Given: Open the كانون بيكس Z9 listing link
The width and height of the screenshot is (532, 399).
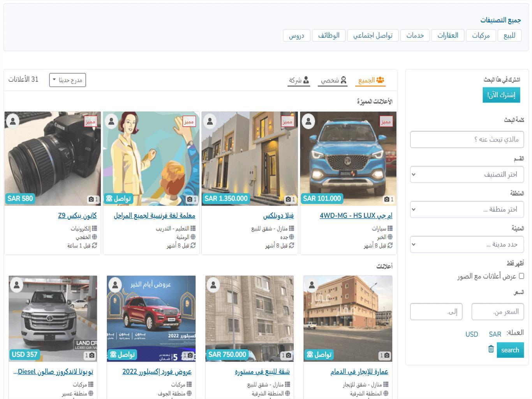Looking at the screenshot, I should point(78,215).
